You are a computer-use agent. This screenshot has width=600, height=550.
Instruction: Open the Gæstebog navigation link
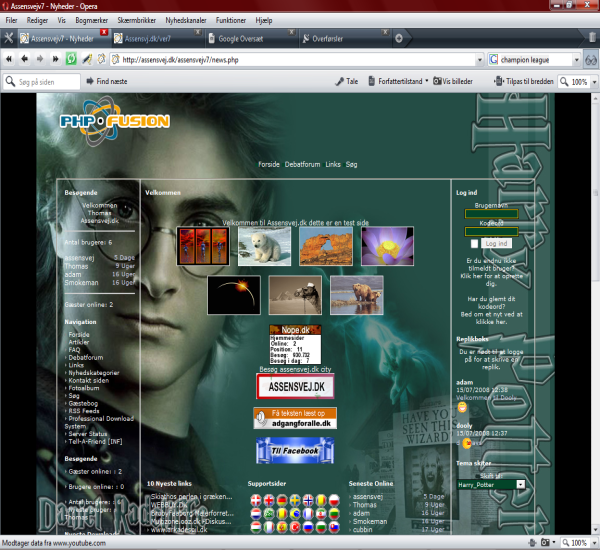point(83,403)
